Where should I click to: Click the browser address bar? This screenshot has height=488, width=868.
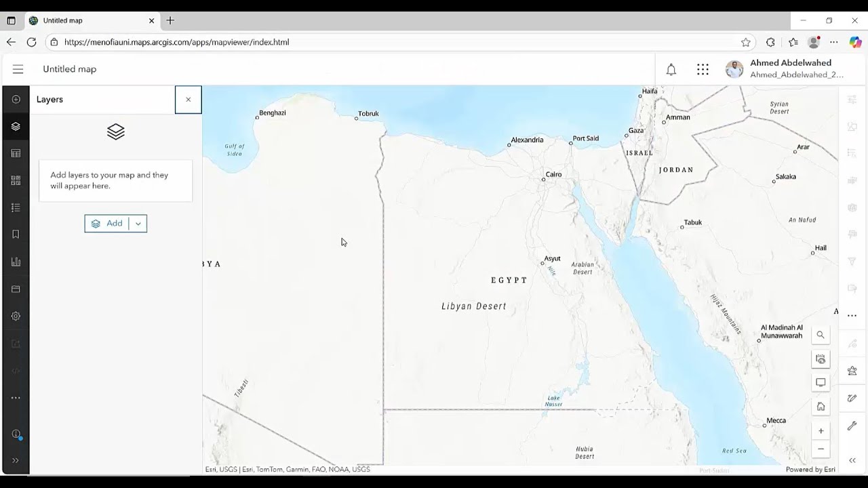click(x=400, y=42)
